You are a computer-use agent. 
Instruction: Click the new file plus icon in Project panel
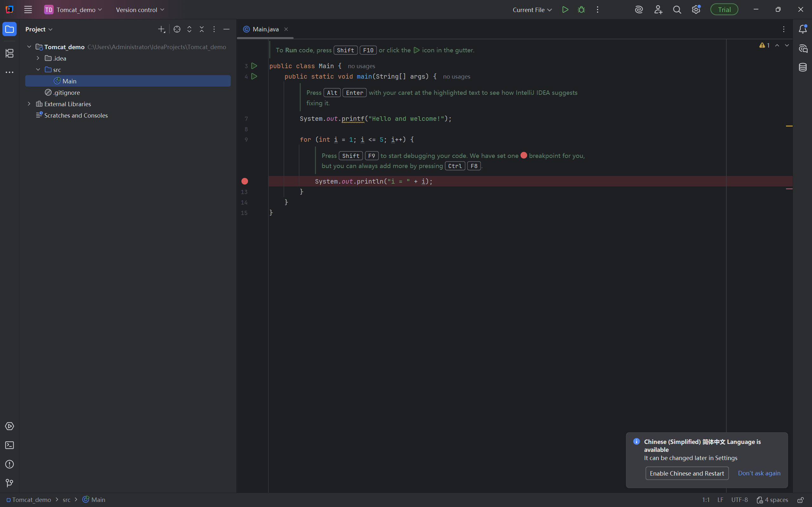(x=161, y=29)
